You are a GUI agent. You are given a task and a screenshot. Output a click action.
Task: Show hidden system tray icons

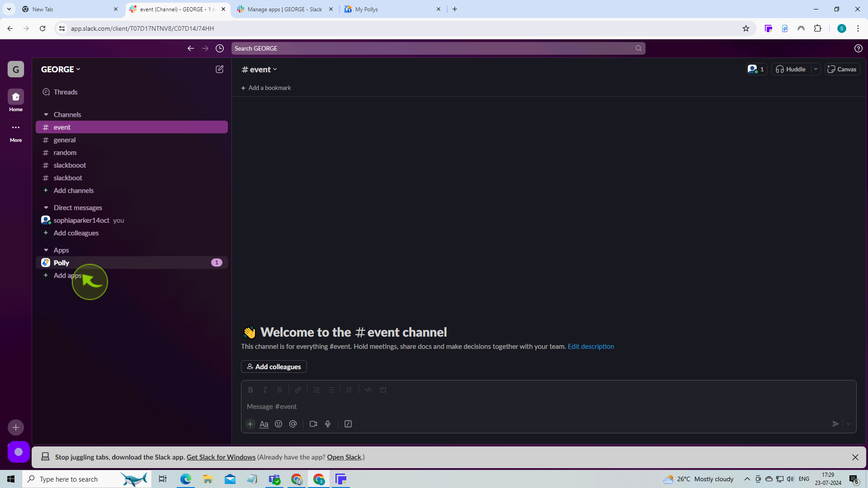tap(747, 479)
